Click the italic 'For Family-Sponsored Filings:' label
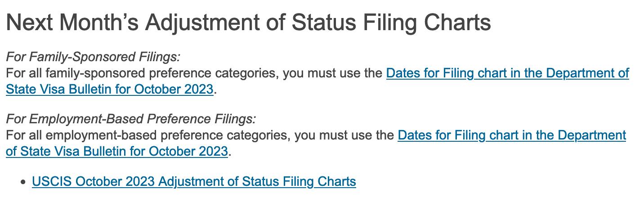 93,57
